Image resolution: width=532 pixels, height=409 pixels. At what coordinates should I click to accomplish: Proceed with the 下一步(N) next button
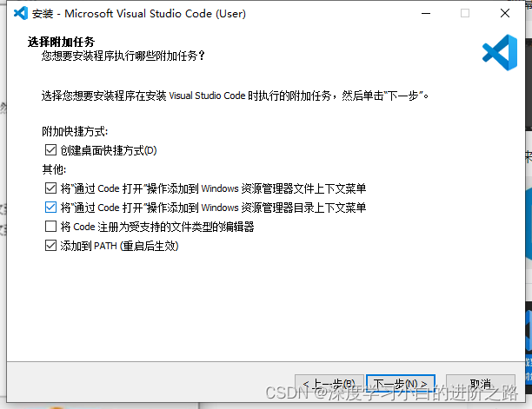401,384
